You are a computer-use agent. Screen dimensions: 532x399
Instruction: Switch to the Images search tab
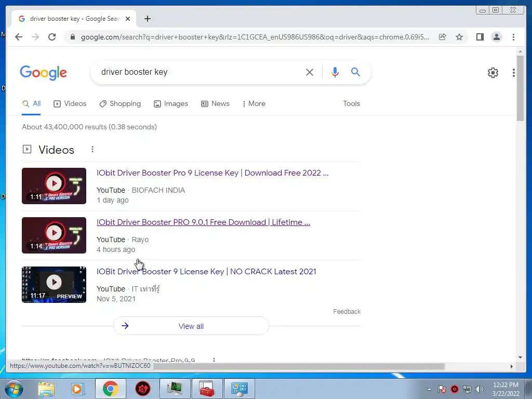click(x=171, y=104)
